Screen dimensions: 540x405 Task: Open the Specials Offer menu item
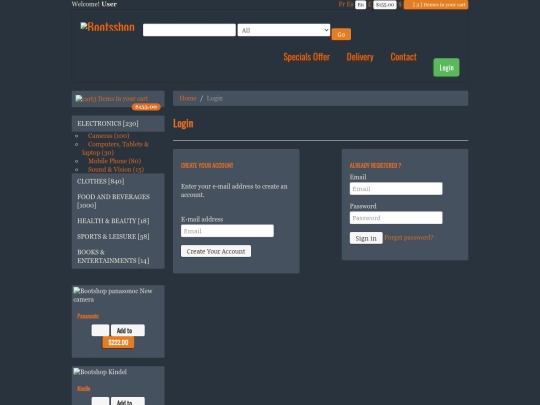307,57
